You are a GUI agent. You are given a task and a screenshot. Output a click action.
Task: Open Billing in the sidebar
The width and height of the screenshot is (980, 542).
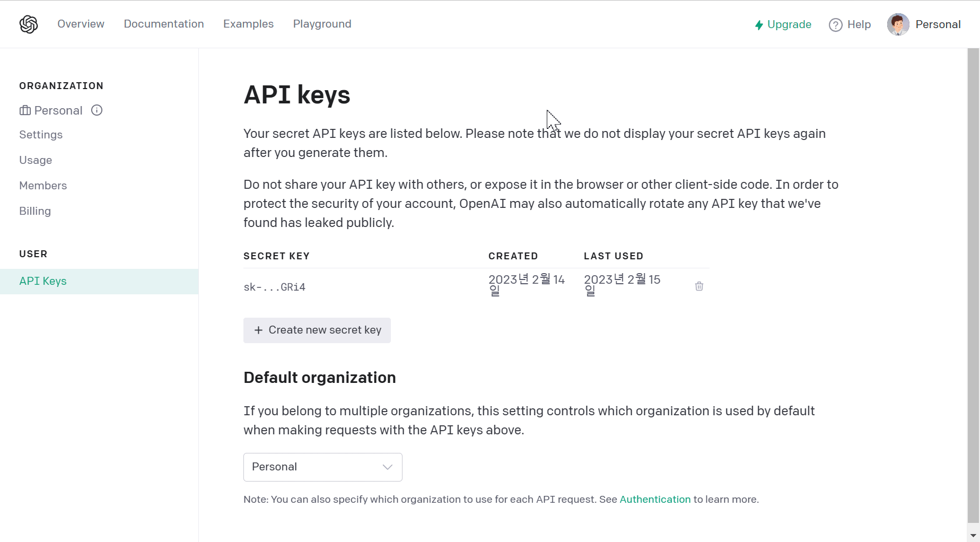[35, 211]
